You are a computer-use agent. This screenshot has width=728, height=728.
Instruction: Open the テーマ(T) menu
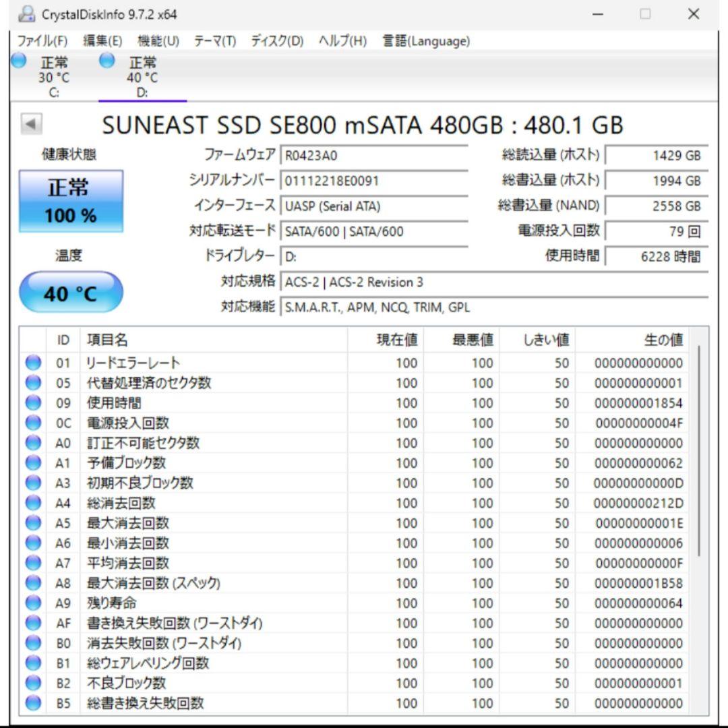215,41
